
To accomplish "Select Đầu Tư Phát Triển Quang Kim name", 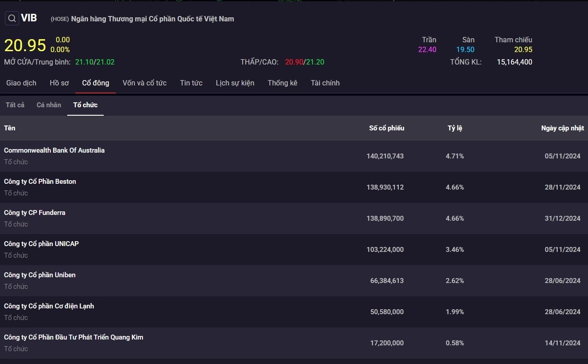I will pos(73,337).
